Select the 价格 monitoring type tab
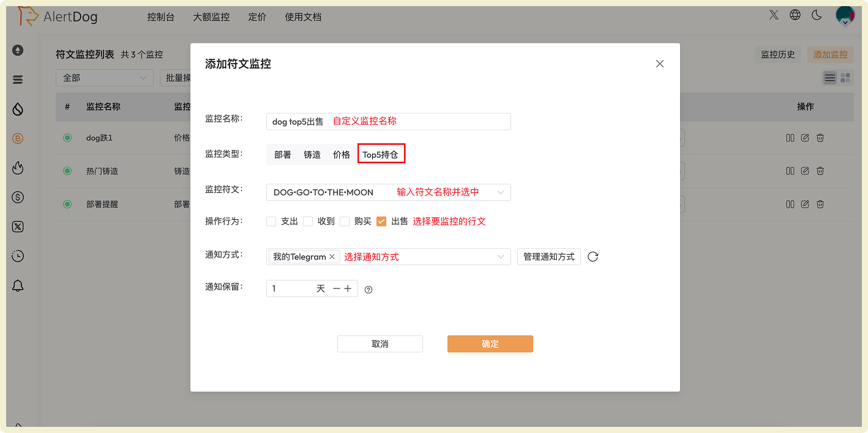This screenshot has height=433, width=868. tap(341, 154)
